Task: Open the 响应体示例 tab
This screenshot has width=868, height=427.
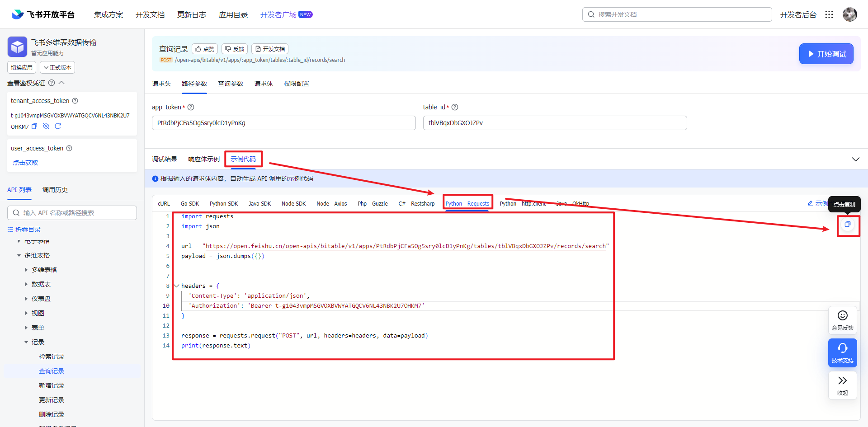Action: (x=204, y=159)
